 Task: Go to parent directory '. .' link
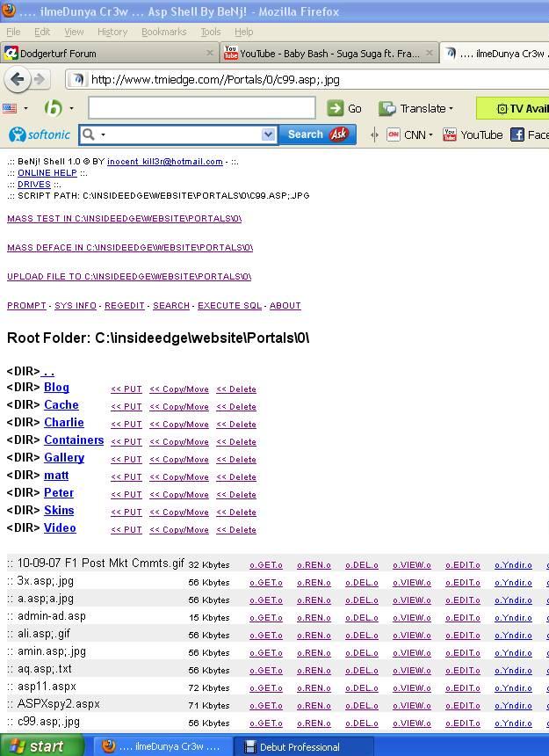pos(47,372)
